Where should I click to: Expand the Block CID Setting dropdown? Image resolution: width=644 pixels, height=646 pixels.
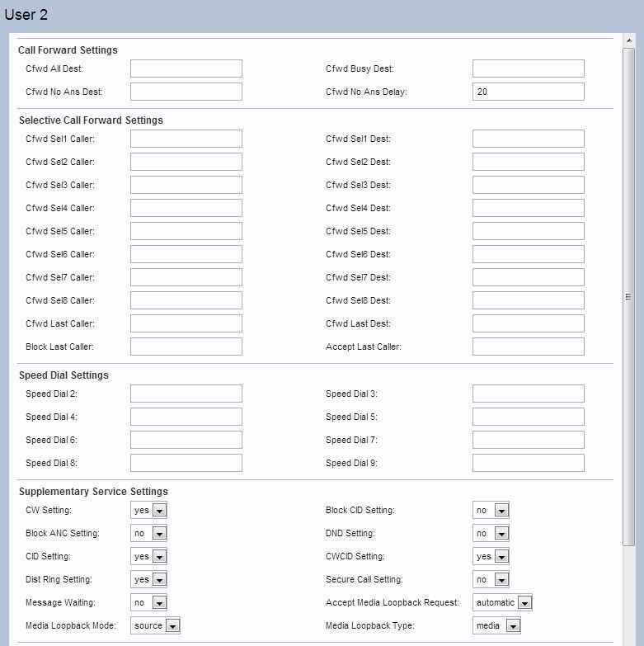[491, 511]
